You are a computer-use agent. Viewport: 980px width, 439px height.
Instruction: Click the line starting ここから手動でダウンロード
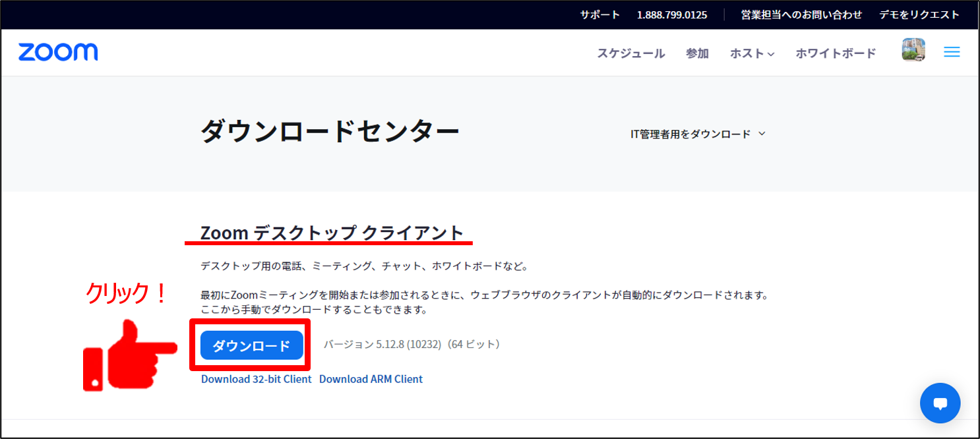click(315, 308)
